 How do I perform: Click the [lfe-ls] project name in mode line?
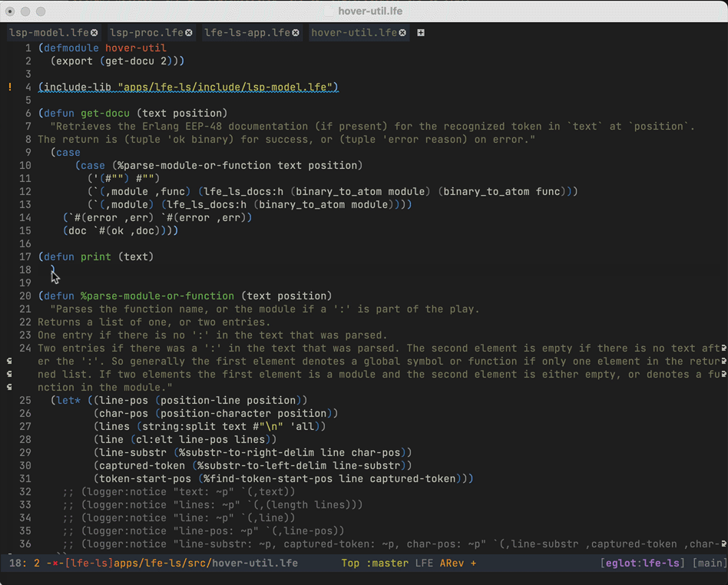(89, 564)
